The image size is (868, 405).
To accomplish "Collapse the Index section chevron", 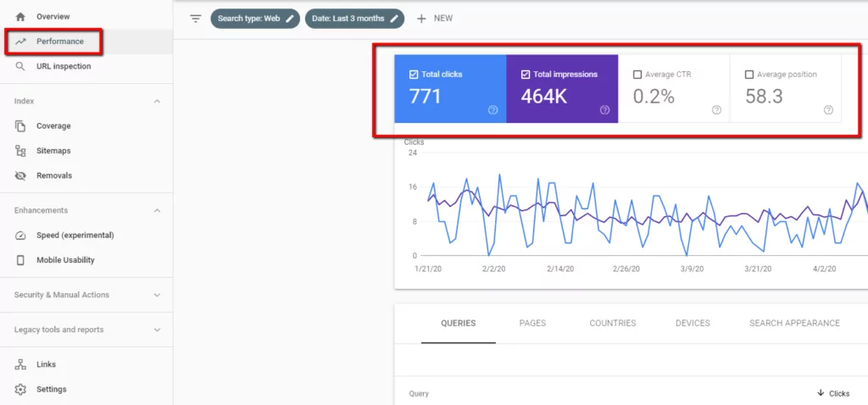I will click(157, 101).
